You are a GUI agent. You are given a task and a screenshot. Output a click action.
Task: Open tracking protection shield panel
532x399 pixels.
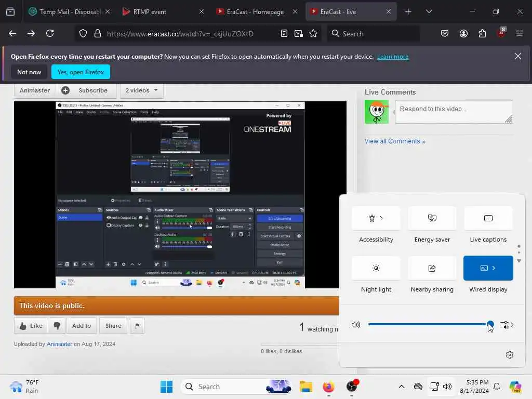[x=83, y=34]
